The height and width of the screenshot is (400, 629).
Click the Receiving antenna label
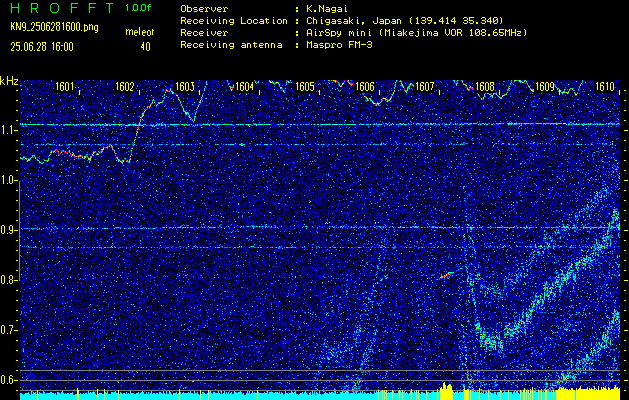[231, 45]
